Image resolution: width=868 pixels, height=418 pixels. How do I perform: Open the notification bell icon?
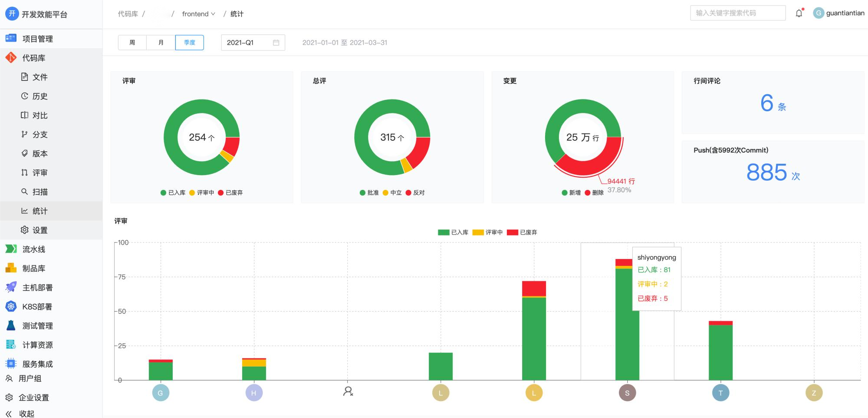pyautogui.click(x=799, y=13)
